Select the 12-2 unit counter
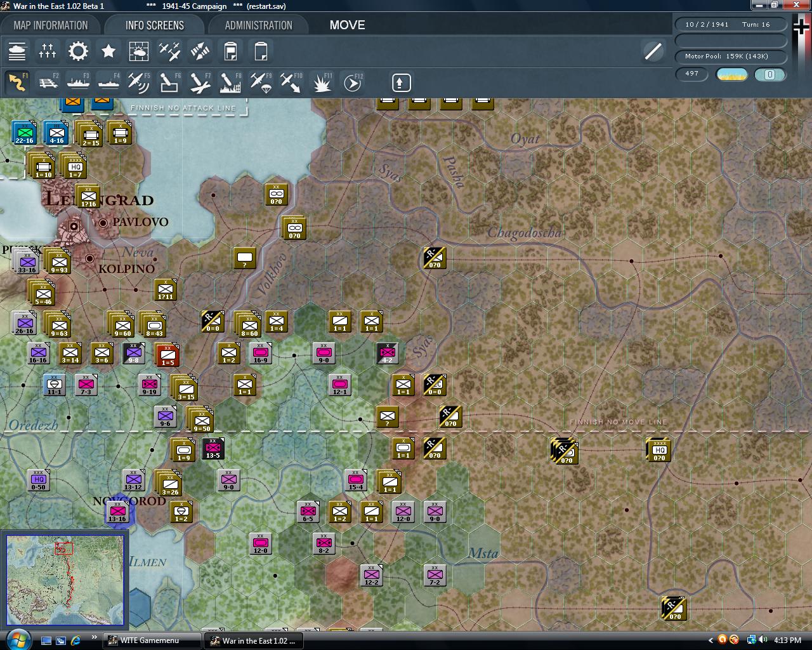This screenshot has height=650, width=812. pyautogui.click(x=372, y=576)
